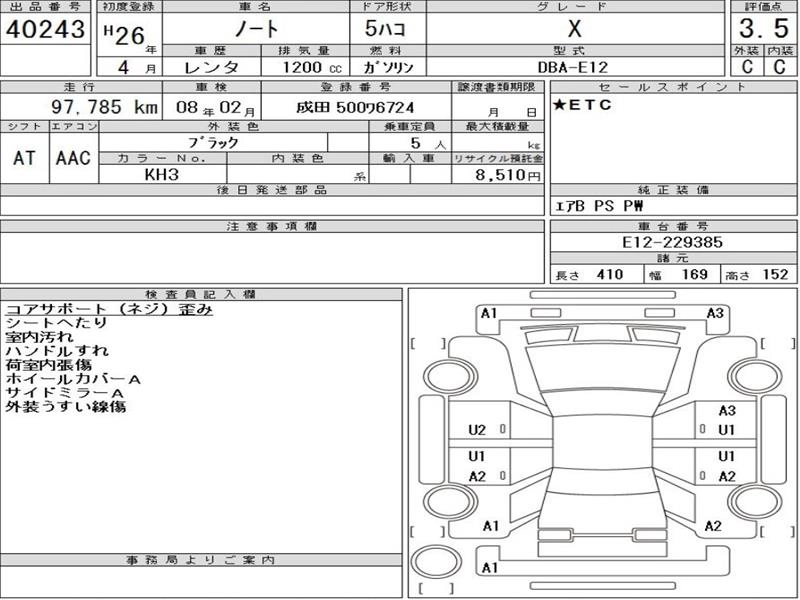Click the 登録番号 header

[x=356, y=87]
